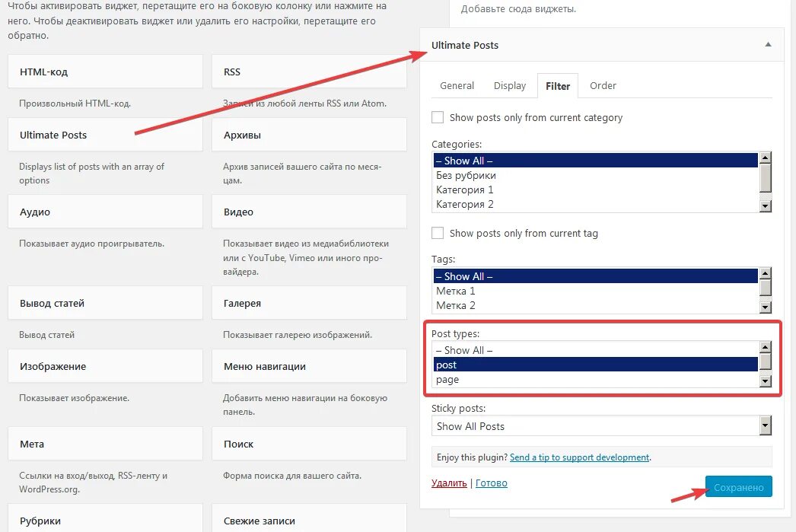Click Post types list scroll down arrow
This screenshot has width=796, height=532.
coord(765,381)
